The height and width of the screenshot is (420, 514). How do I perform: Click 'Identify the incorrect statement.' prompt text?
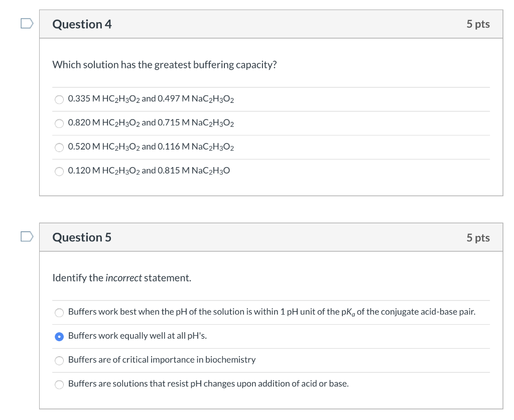[121, 278]
